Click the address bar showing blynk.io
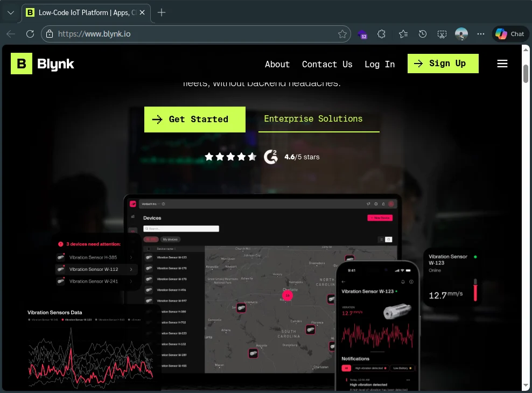 (x=194, y=34)
